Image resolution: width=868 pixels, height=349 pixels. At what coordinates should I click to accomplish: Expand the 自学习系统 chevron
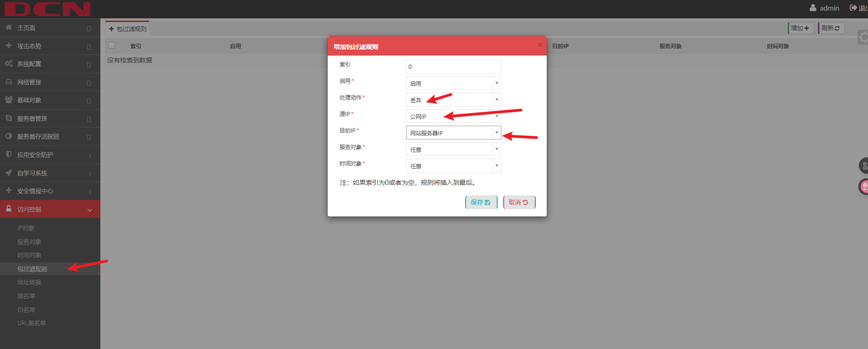coord(90,174)
